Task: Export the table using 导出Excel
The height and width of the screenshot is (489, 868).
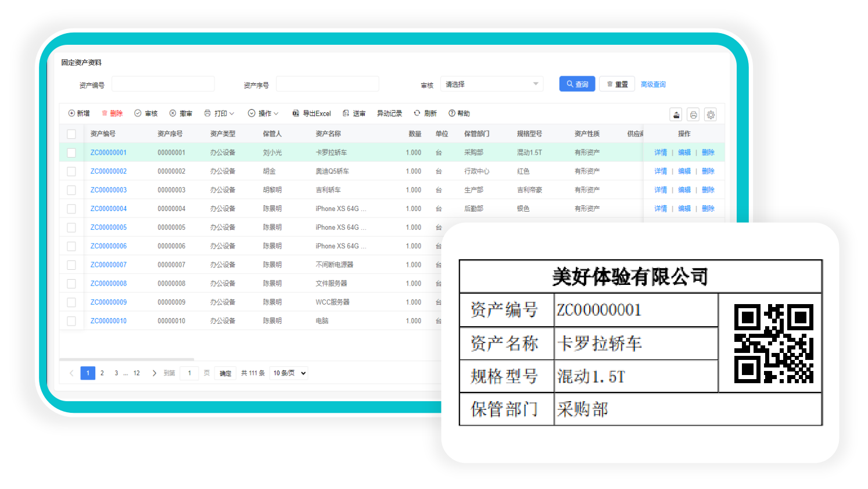Action: pyautogui.click(x=311, y=113)
